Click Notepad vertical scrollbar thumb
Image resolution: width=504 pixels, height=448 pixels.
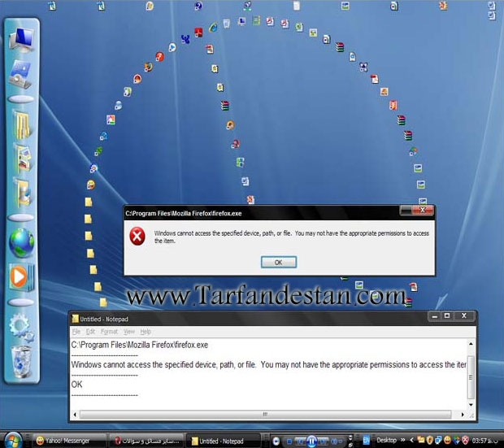tap(471, 377)
